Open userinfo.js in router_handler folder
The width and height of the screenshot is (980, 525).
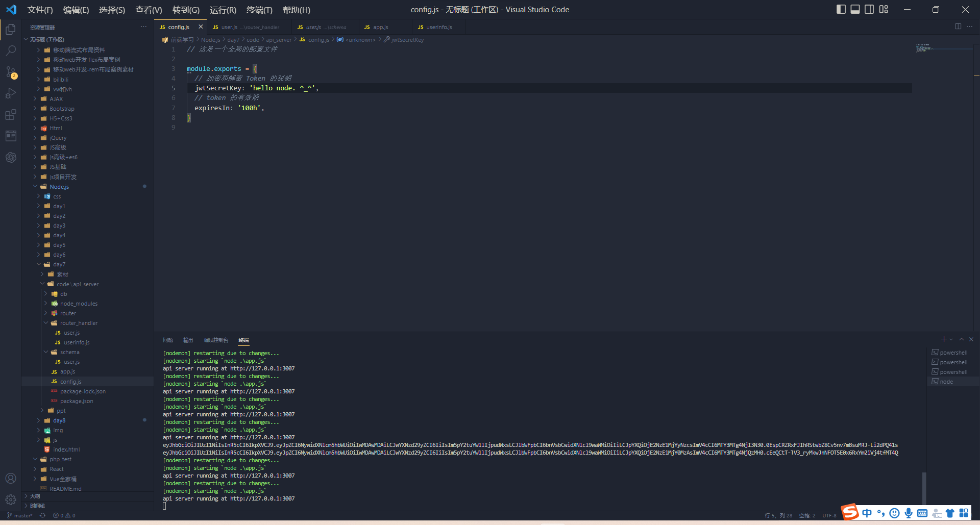[x=77, y=342]
